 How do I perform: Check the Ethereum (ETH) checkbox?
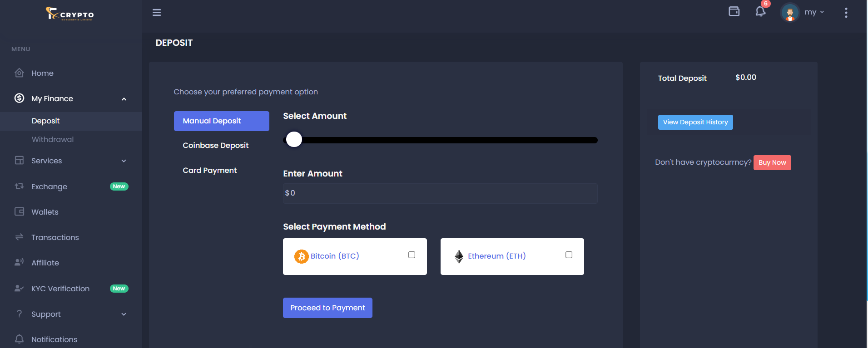(x=569, y=255)
